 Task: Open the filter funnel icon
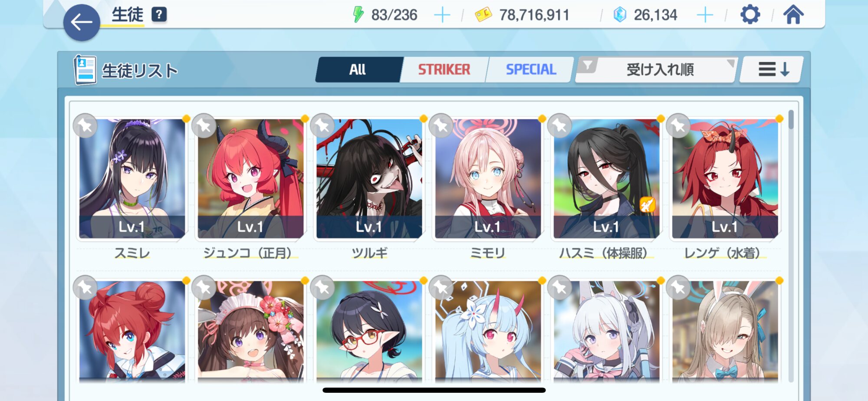(588, 66)
